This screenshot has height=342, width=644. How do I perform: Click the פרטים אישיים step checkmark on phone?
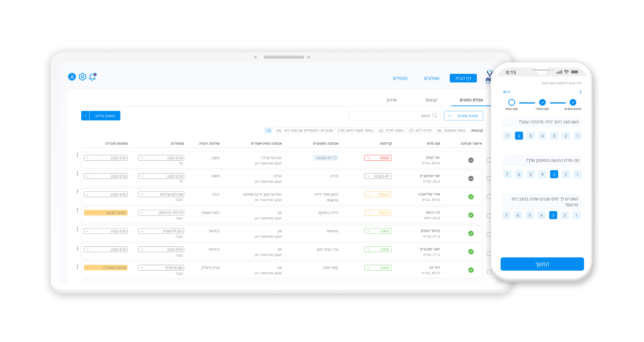[x=573, y=102]
